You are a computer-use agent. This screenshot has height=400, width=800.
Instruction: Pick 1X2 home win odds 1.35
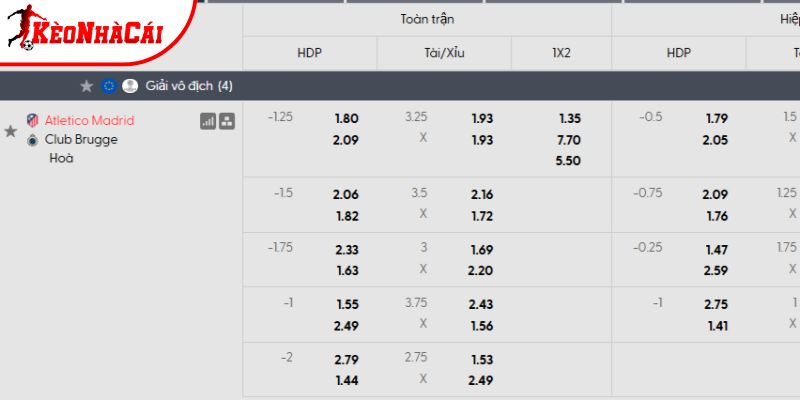[x=568, y=118]
